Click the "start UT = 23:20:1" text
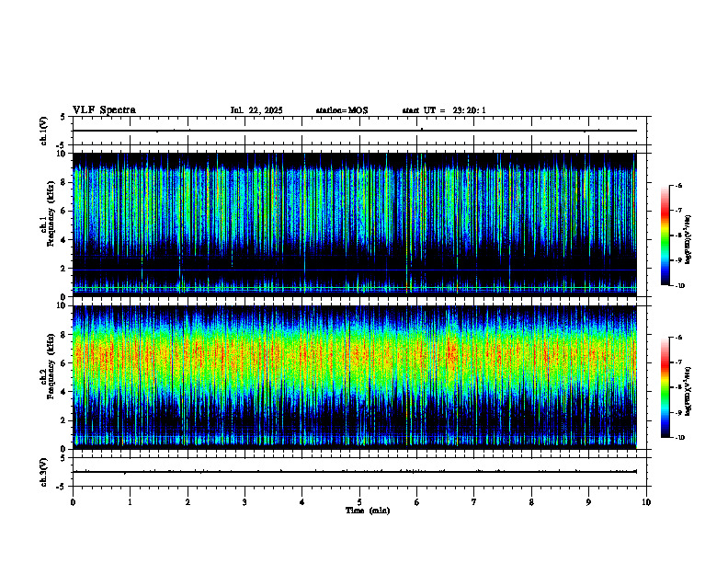Image resolution: width=728 pixels, height=563 pixels. point(444,110)
